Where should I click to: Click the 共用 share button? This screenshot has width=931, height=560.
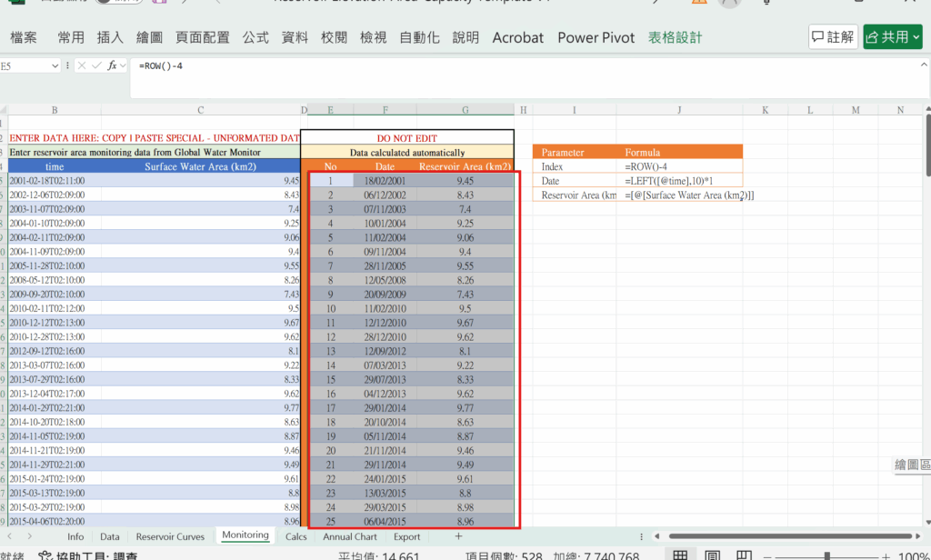893,37
